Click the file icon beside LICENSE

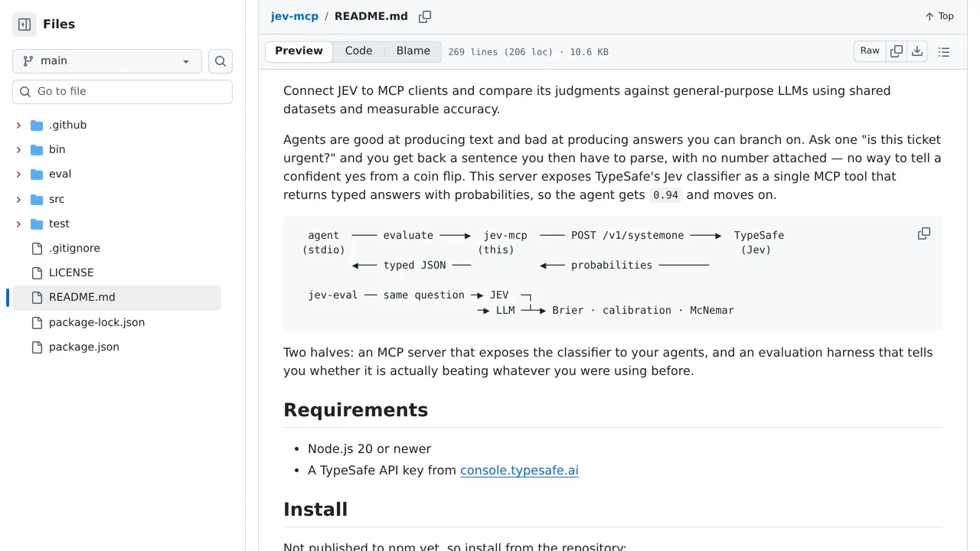pyautogui.click(x=37, y=273)
